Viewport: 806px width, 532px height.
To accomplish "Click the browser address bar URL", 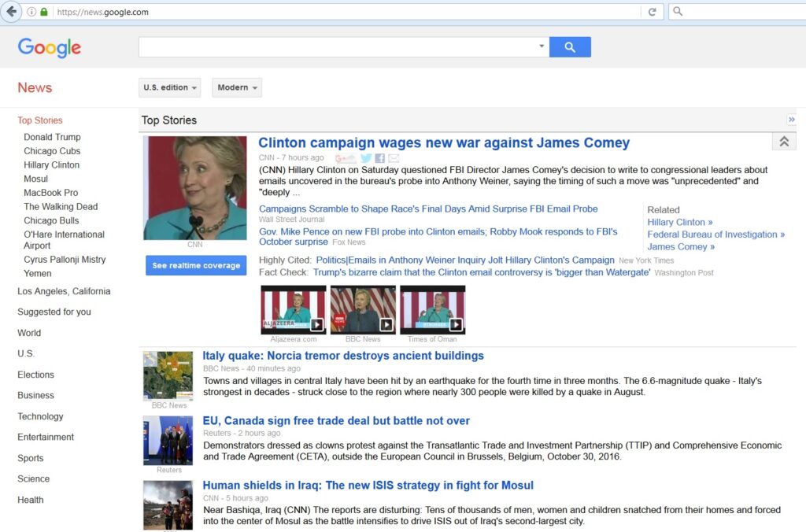I will pos(103,12).
